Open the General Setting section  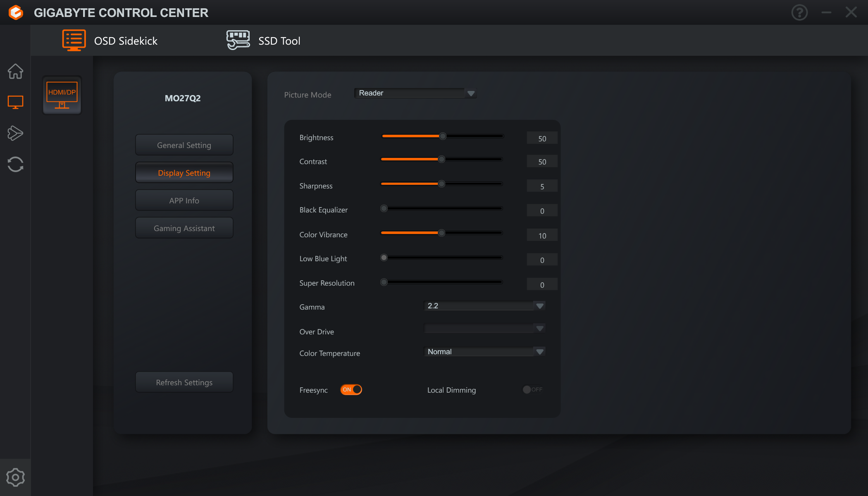tap(184, 145)
